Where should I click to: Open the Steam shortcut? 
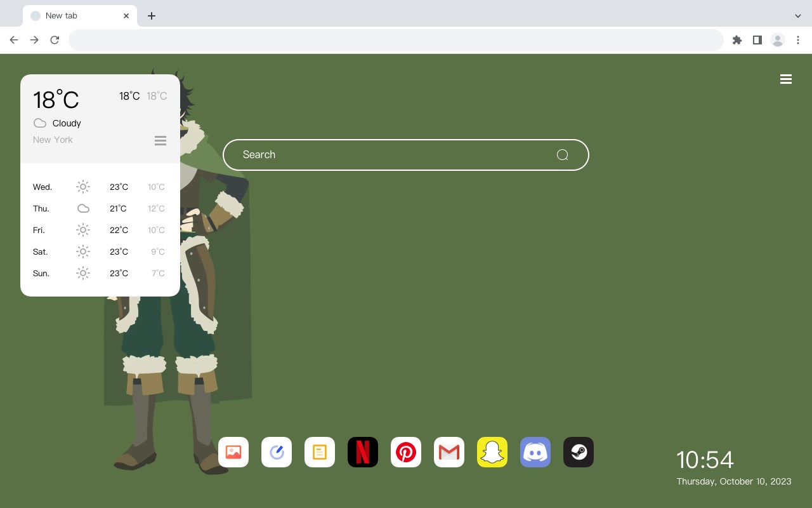point(579,452)
